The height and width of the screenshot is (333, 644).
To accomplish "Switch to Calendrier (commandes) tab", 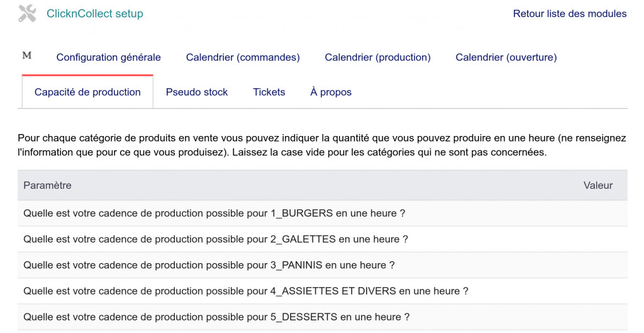I will pyautogui.click(x=243, y=57).
